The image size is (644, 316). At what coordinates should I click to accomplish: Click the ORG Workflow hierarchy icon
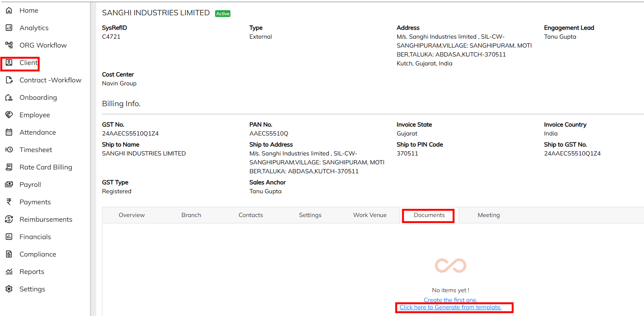click(x=9, y=45)
